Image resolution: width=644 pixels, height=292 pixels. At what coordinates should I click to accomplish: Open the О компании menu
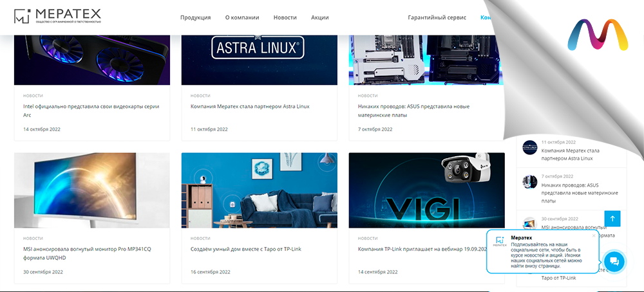242,17
